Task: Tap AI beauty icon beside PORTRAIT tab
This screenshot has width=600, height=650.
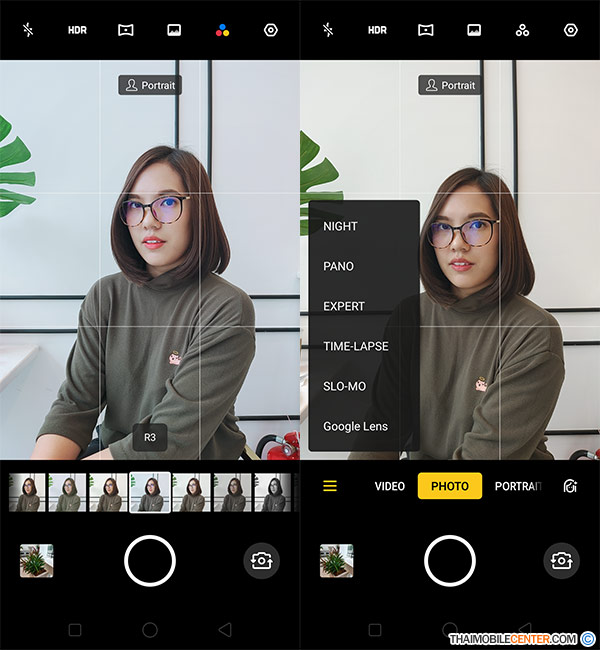Action: tap(570, 486)
